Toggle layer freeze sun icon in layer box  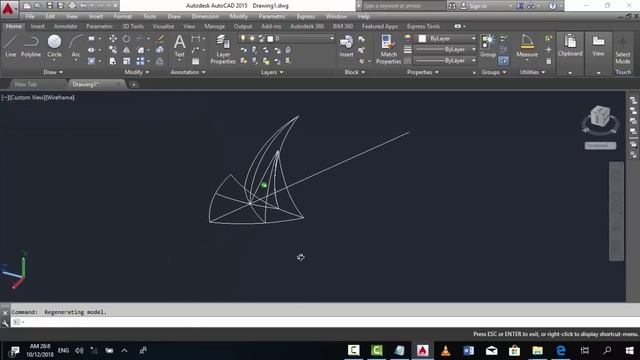coord(252,38)
